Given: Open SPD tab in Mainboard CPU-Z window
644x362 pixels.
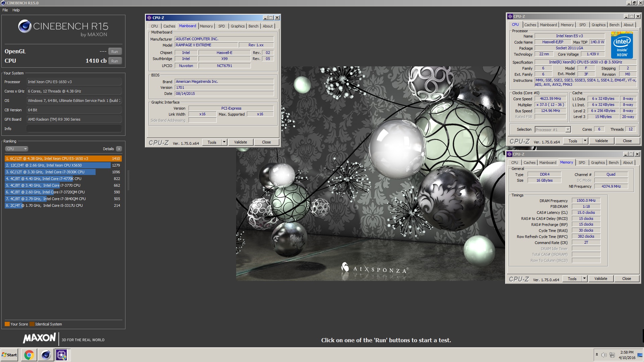Looking at the screenshot, I should [x=222, y=26].
